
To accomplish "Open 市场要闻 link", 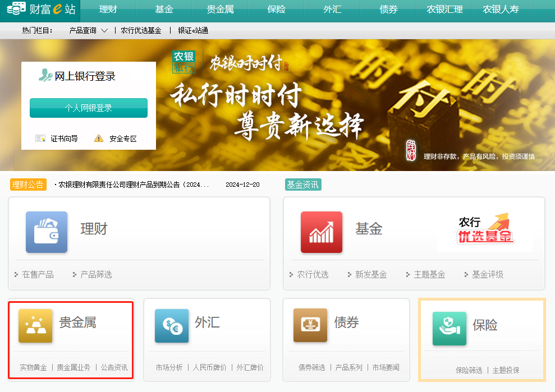I will coord(386,367).
